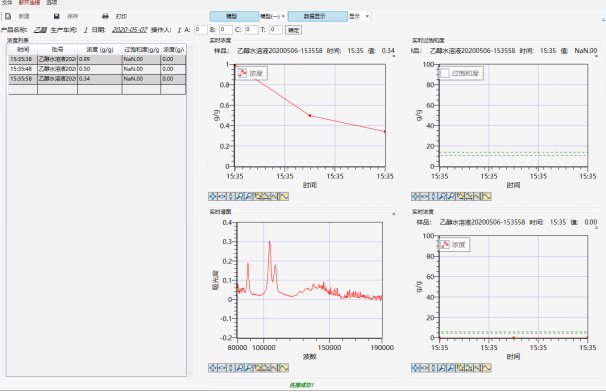606x392 pixels.
Task: Click vertical pan icon under top-right chart
Action: 434,196
